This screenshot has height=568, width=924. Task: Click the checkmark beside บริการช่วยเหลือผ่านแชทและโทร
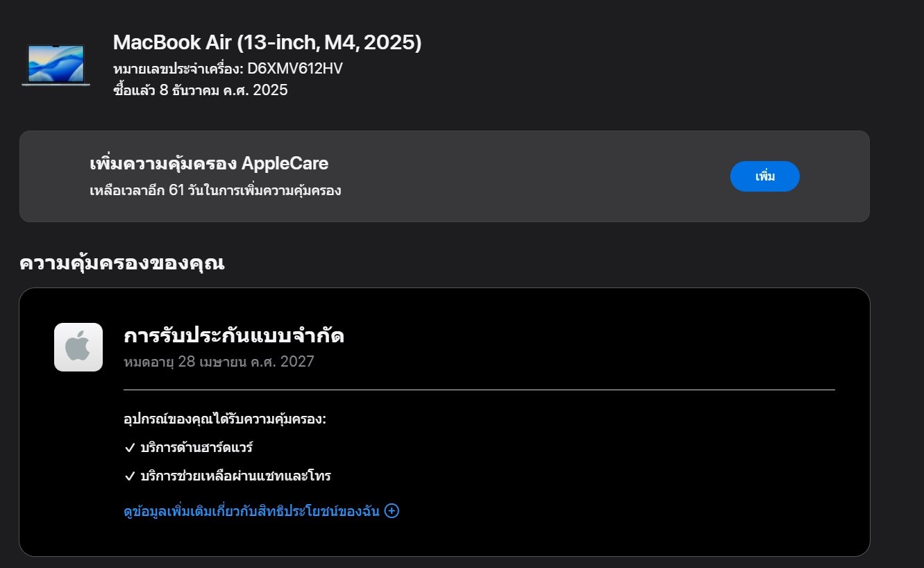pos(129,476)
